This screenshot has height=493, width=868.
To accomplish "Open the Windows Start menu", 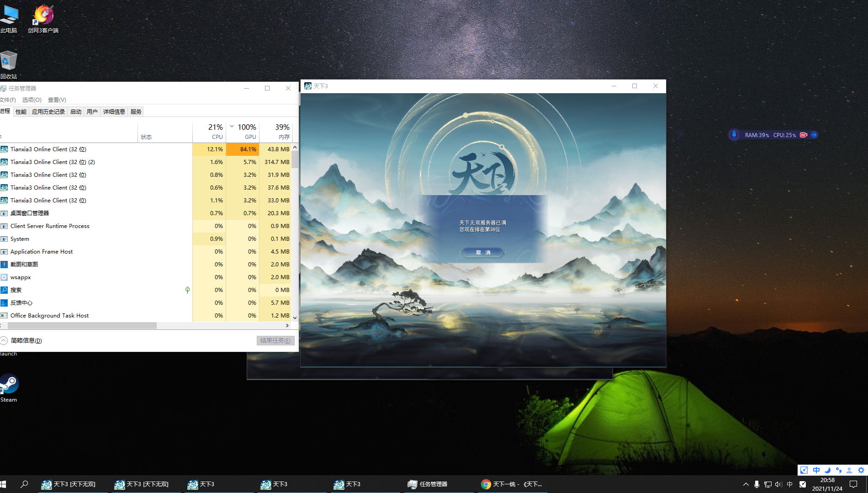I will (3, 484).
